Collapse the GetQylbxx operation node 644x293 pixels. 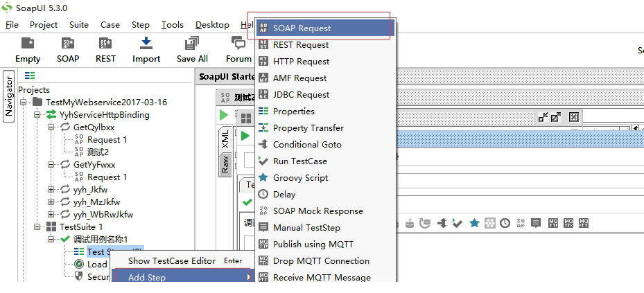point(51,127)
